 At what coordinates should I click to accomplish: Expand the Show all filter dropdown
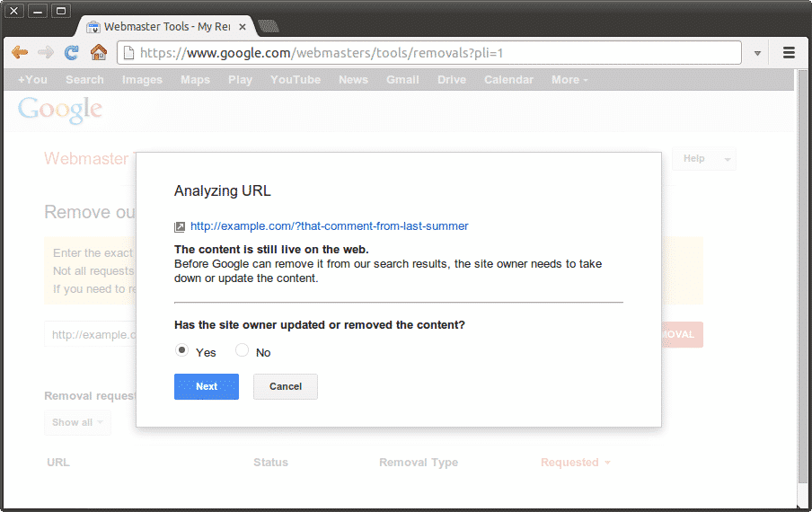[x=77, y=422]
